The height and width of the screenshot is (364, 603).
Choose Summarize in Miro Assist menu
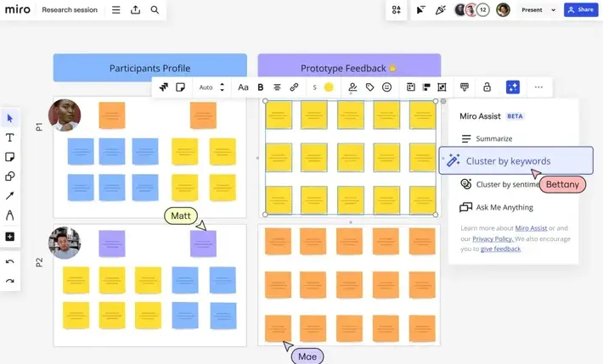[493, 138]
